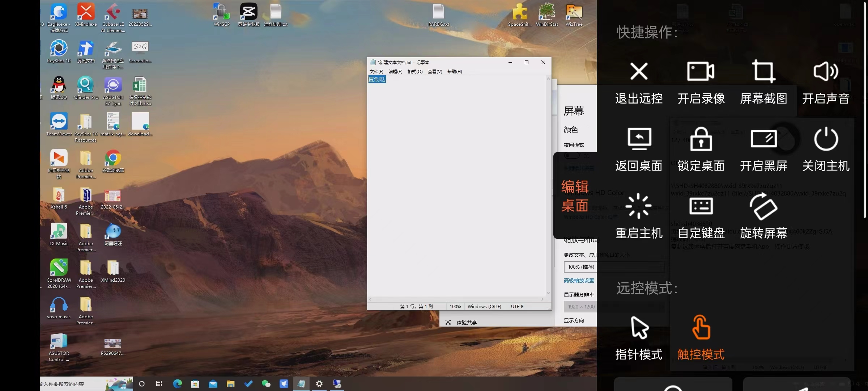Screen dimensions: 868x391
Task: Select Qfinder Pro desktop icon
Action: [x=86, y=88]
